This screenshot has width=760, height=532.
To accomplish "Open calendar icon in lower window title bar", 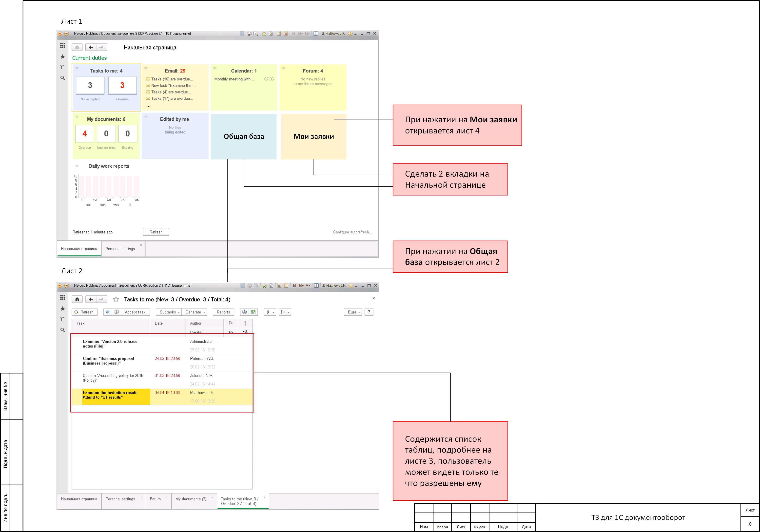I will pyautogui.click(x=286, y=286).
